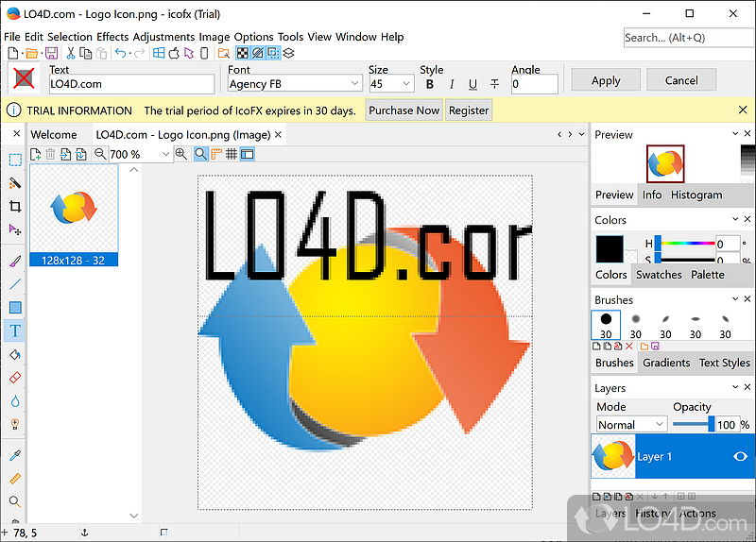Viewport: 756px width, 542px height.
Task: Toggle the orange rulers display
Action: pos(216,154)
